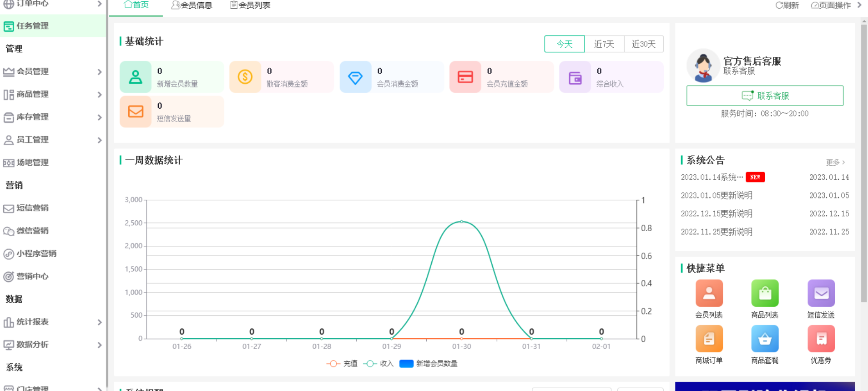Image resolution: width=868 pixels, height=391 pixels.
Task: Click 联系客服 button
Action: 765,96
